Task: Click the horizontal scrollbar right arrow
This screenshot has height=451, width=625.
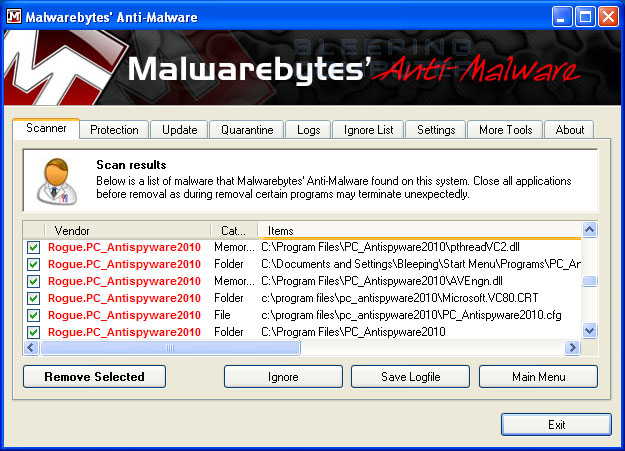Action: [572, 348]
